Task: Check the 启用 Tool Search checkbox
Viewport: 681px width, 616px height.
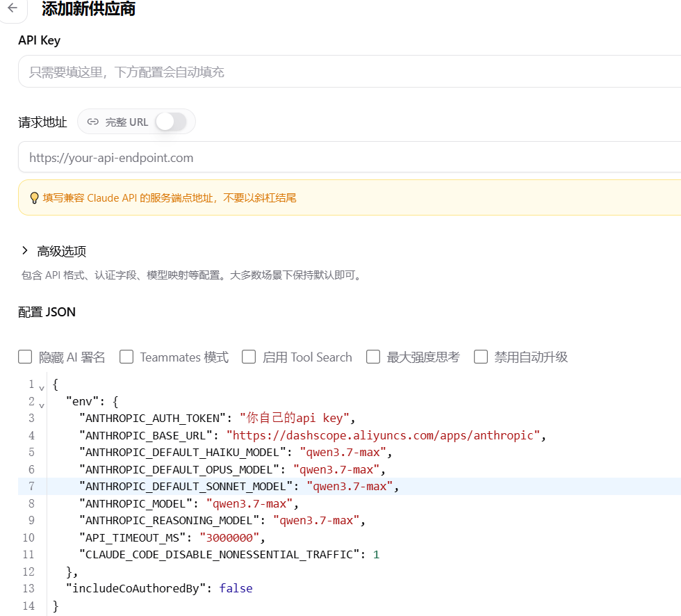Action: tap(249, 357)
